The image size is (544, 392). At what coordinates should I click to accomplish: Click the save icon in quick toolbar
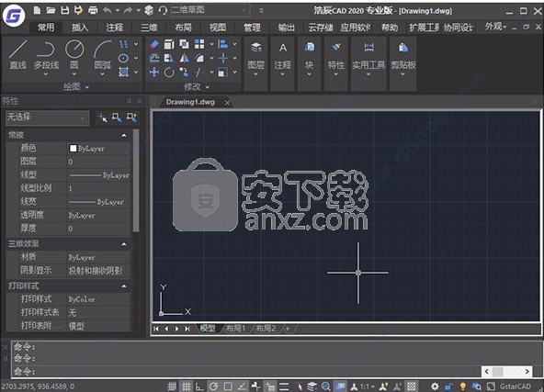click(x=65, y=10)
